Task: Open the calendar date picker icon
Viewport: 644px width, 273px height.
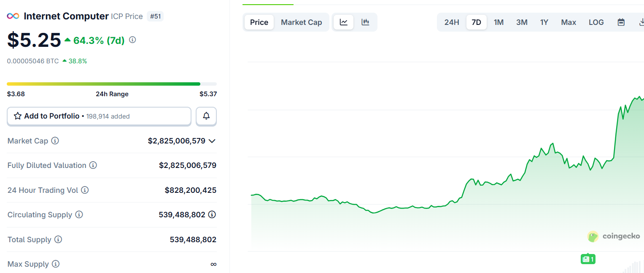Action: 621,22
